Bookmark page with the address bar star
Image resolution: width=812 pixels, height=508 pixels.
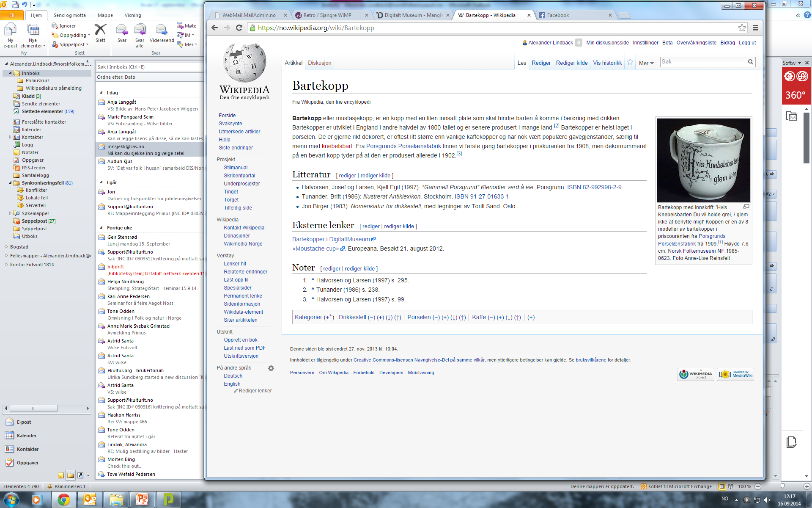[742, 28]
